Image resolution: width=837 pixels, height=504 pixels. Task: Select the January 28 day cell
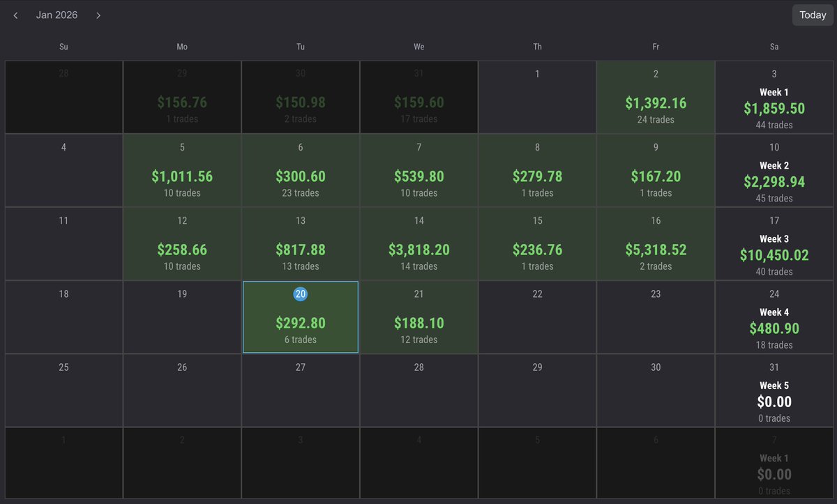click(x=418, y=390)
